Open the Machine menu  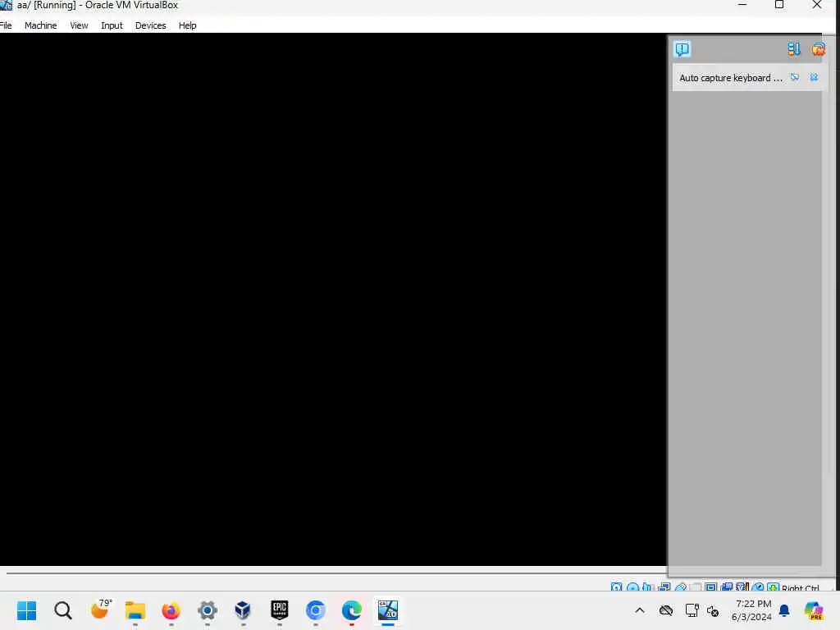(41, 25)
